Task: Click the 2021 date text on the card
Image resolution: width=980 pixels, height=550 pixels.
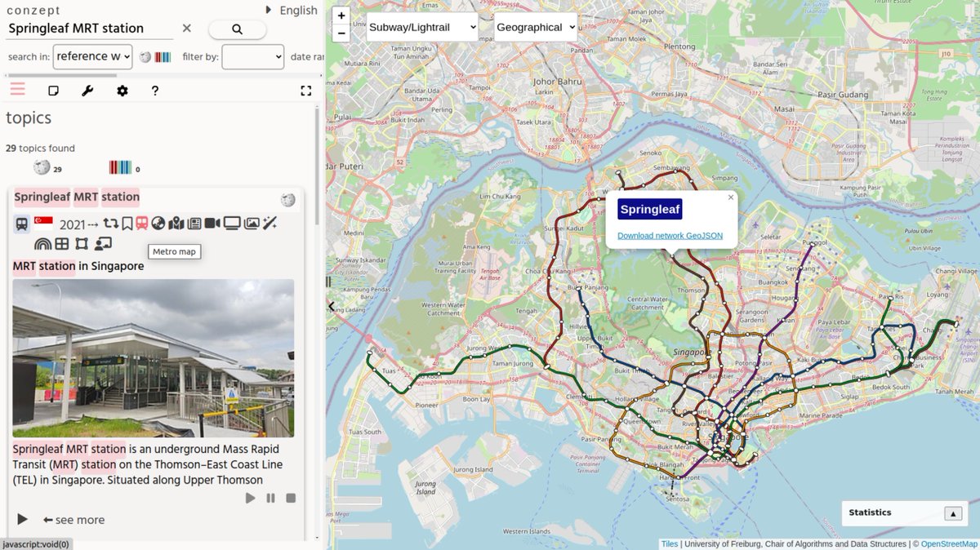Action: pos(72,224)
